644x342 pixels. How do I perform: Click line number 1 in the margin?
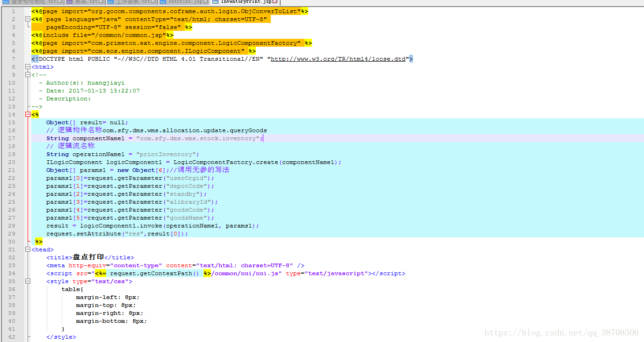(x=14, y=11)
